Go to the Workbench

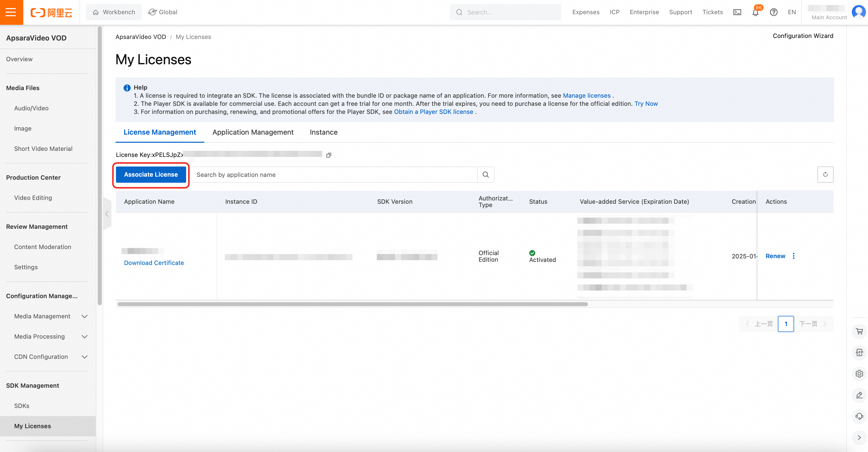coord(114,12)
